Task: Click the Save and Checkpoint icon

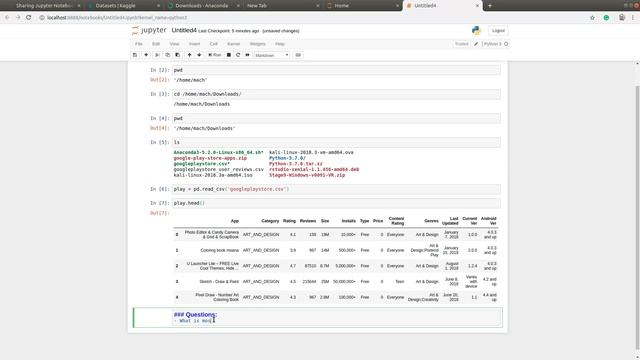Action: [x=135, y=55]
